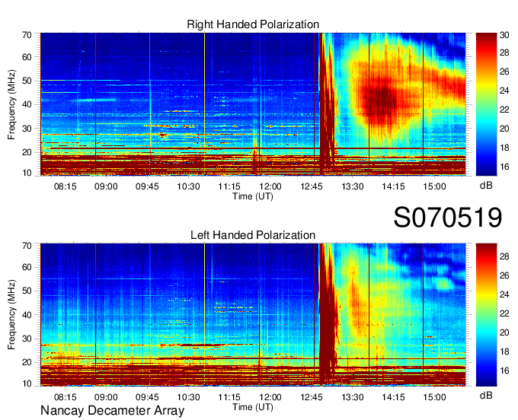Screen dimensions: 518x420
Task: Click the Left Handed Polarization spectrogram plot
Action: [x=253, y=315]
